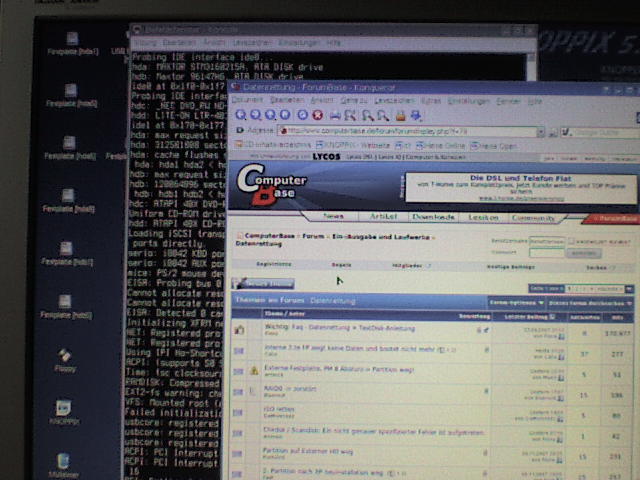Switch to the Artikel tab
Screen dimensions: 640x480
coord(383,217)
